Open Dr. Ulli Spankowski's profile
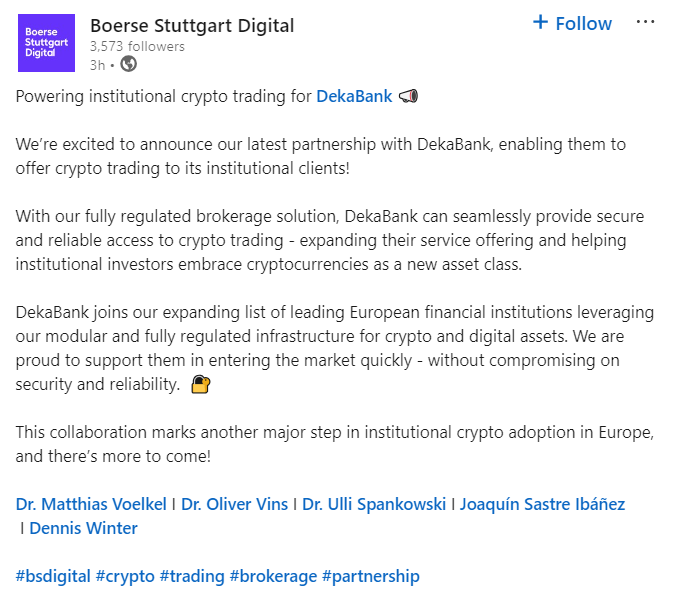 click(x=374, y=504)
